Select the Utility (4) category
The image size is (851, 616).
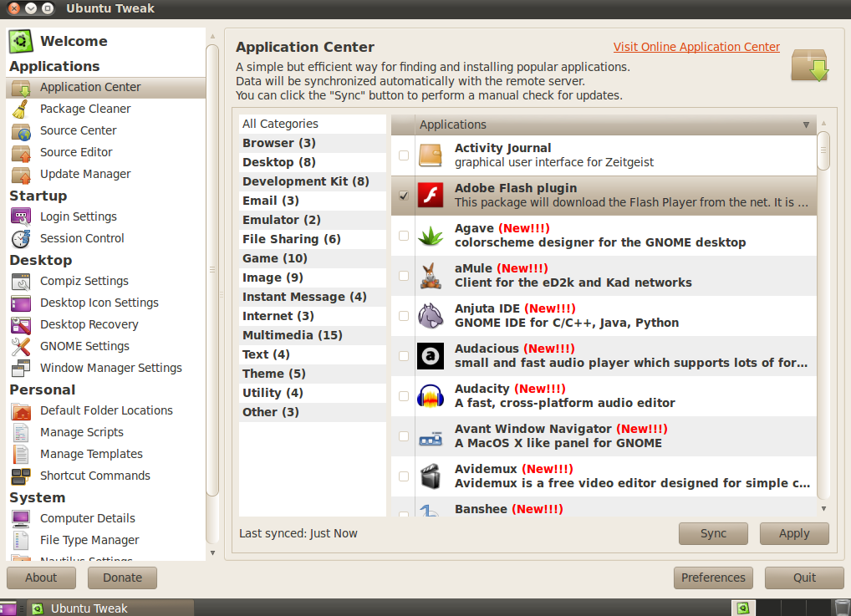(313, 393)
